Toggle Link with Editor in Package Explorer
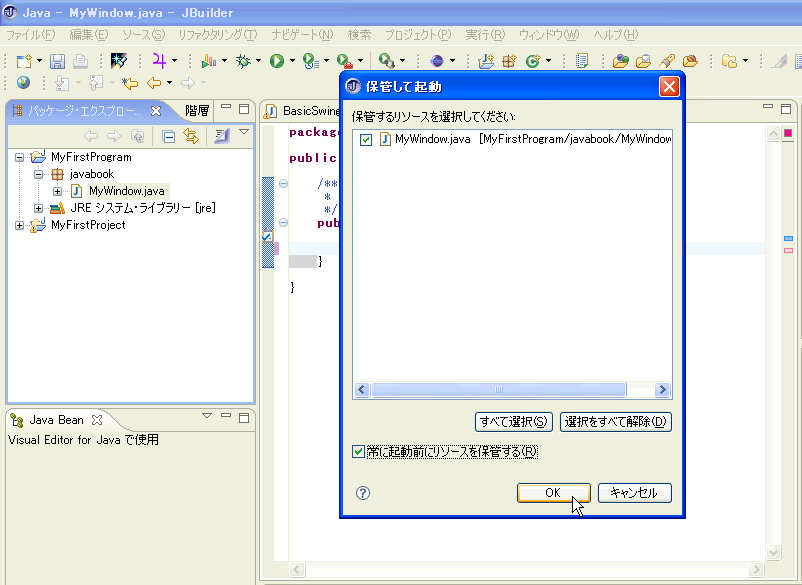802x585 pixels. (x=189, y=136)
